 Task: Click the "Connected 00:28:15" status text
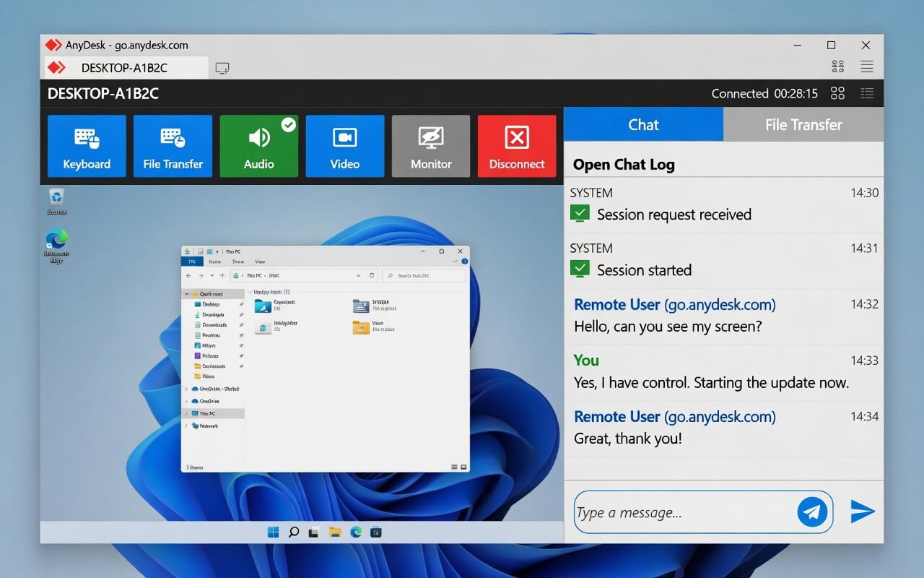[x=764, y=93]
